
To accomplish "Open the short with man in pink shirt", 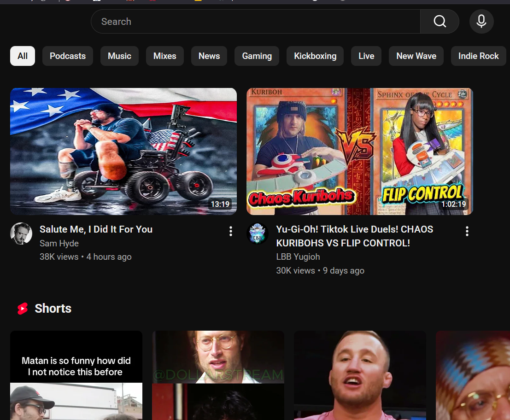I will 360,375.
